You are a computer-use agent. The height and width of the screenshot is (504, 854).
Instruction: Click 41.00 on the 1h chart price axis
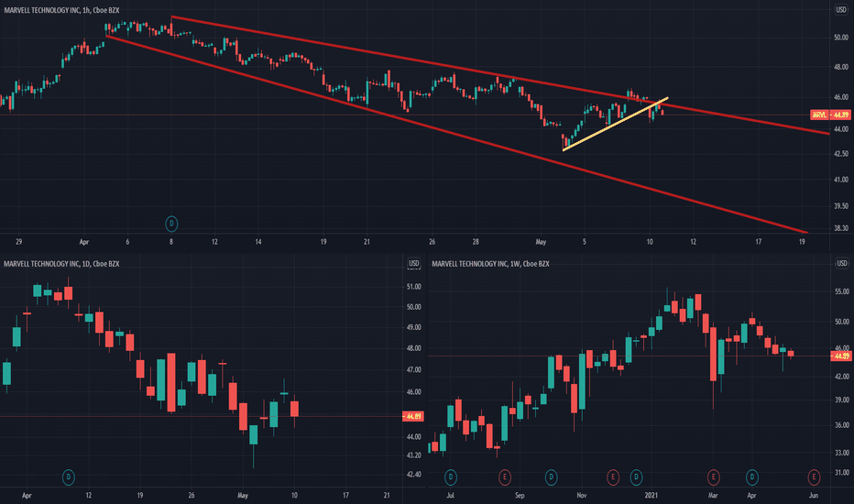[841, 180]
